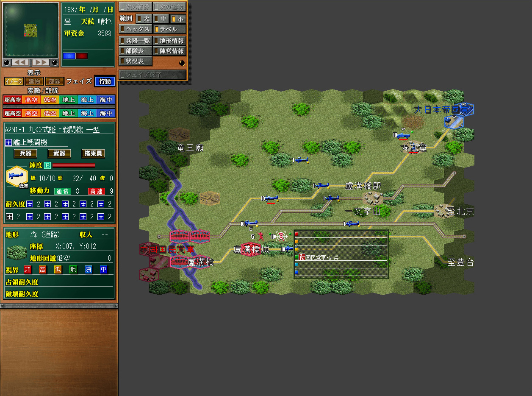Open the 状況表 situation table
Image resolution: width=532 pixels, height=396 pixels.
[135, 61]
